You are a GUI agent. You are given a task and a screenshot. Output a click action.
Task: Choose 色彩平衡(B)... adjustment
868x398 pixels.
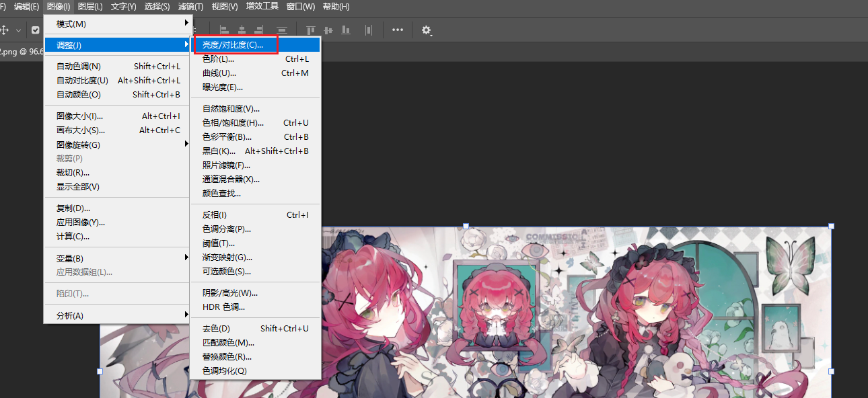coord(256,137)
